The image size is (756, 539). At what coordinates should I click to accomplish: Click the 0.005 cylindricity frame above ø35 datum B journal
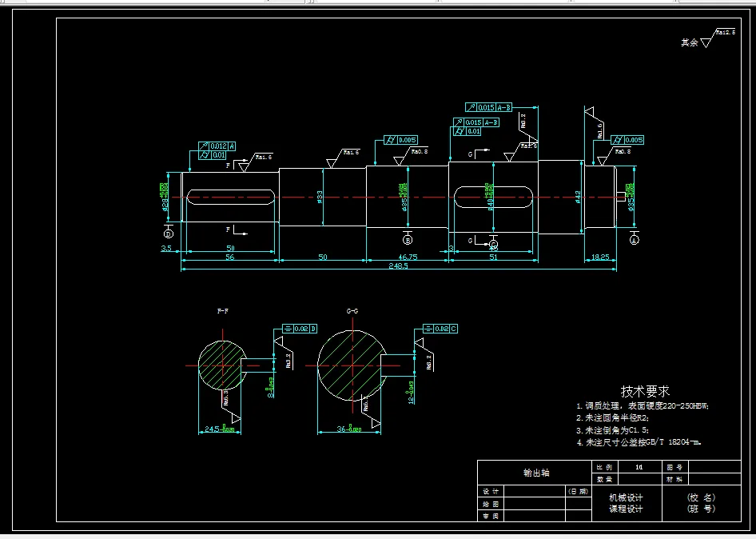(x=401, y=140)
